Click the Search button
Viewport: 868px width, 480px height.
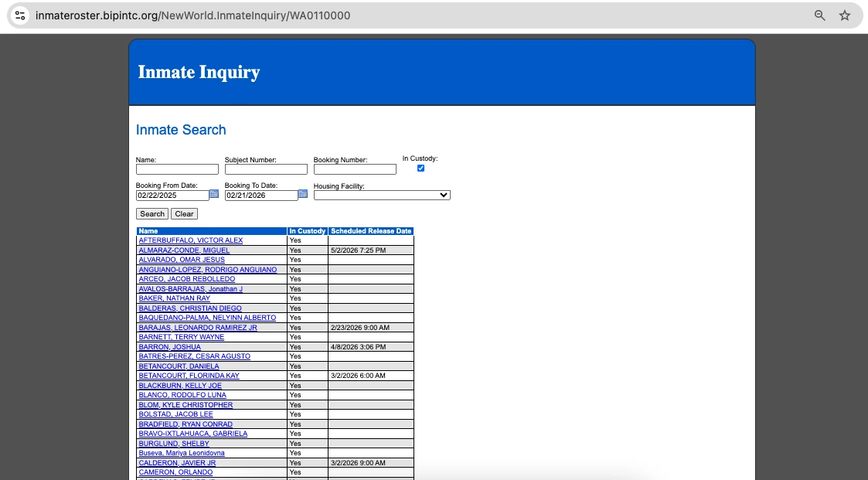[152, 213]
